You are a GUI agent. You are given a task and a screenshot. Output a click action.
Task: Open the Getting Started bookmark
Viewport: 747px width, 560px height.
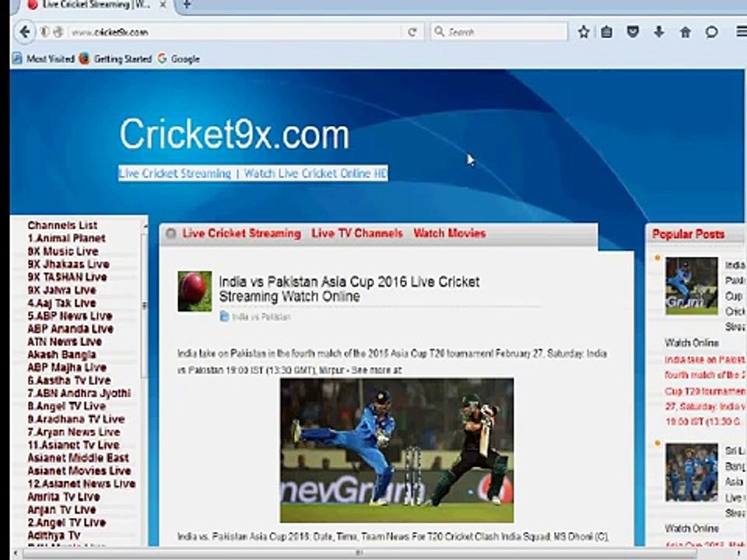(115, 59)
